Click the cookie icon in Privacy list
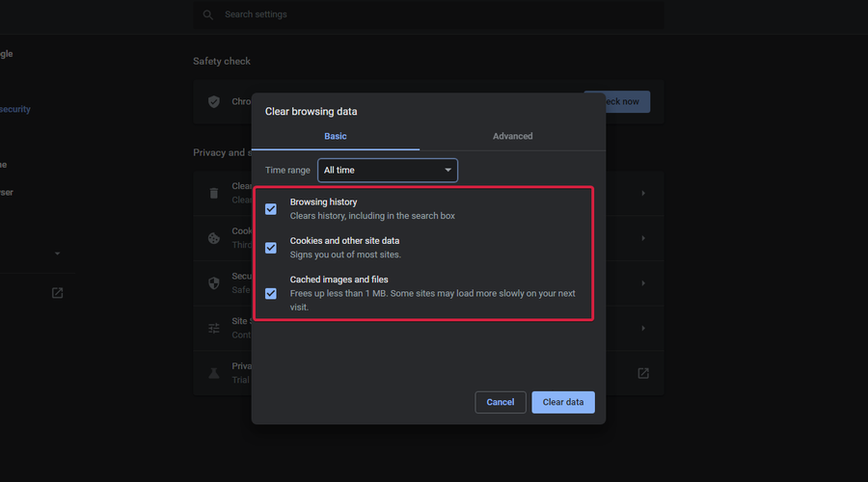 214,237
